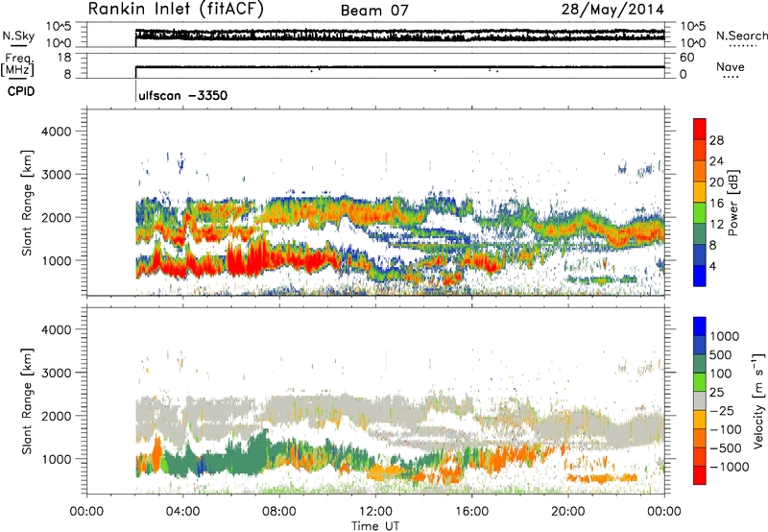Click the 'Rankin Inlet (fitACF)' plot title
This screenshot has height=532, width=768.
pos(176,10)
